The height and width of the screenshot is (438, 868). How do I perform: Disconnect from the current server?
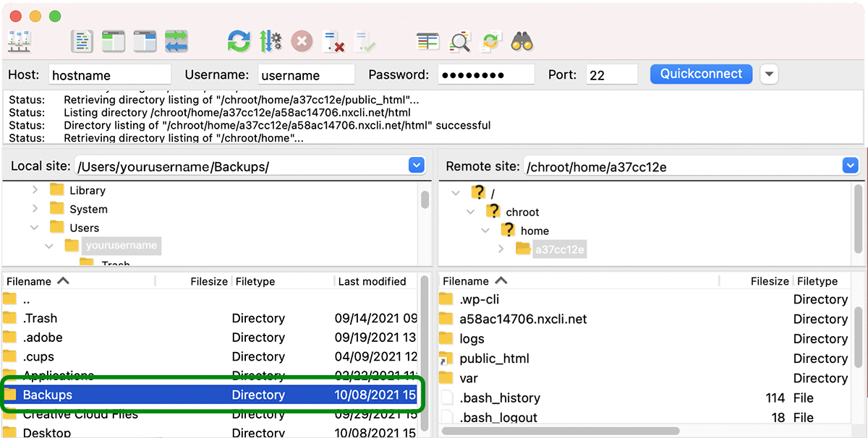click(x=334, y=41)
